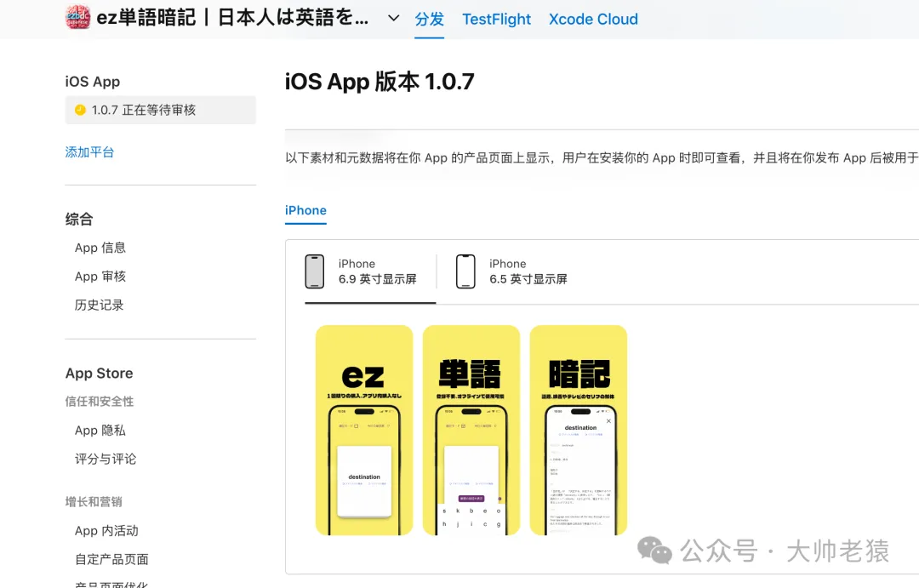Select the iPhone 6.5-inch device icon
This screenshot has width=919, height=588.
[x=466, y=271]
